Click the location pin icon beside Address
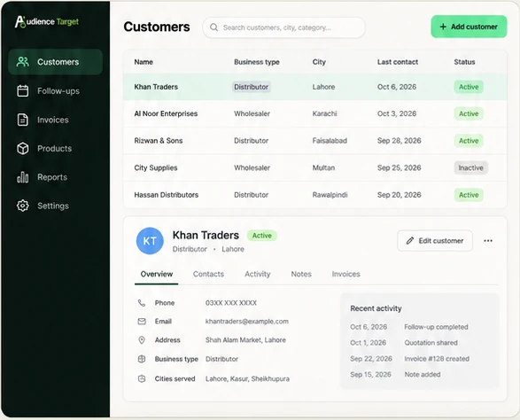The image size is (520, 420). pyautogui.click(x=142, y=340)
